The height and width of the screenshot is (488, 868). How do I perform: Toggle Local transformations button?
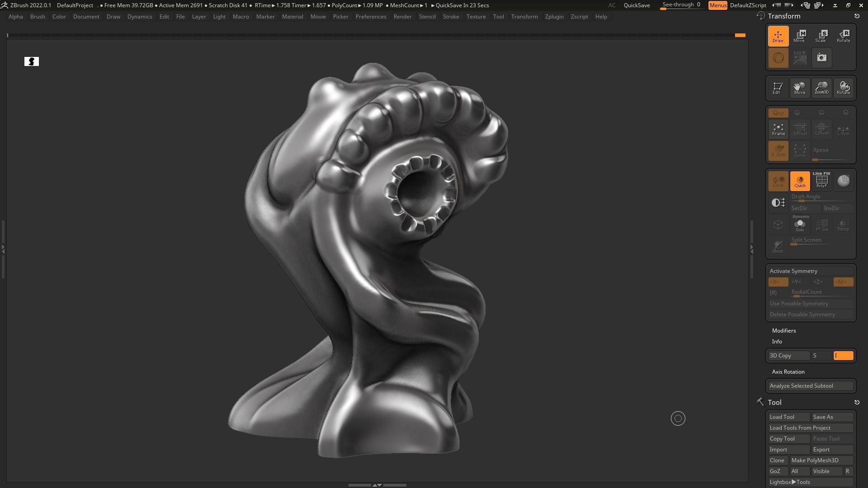778,181
